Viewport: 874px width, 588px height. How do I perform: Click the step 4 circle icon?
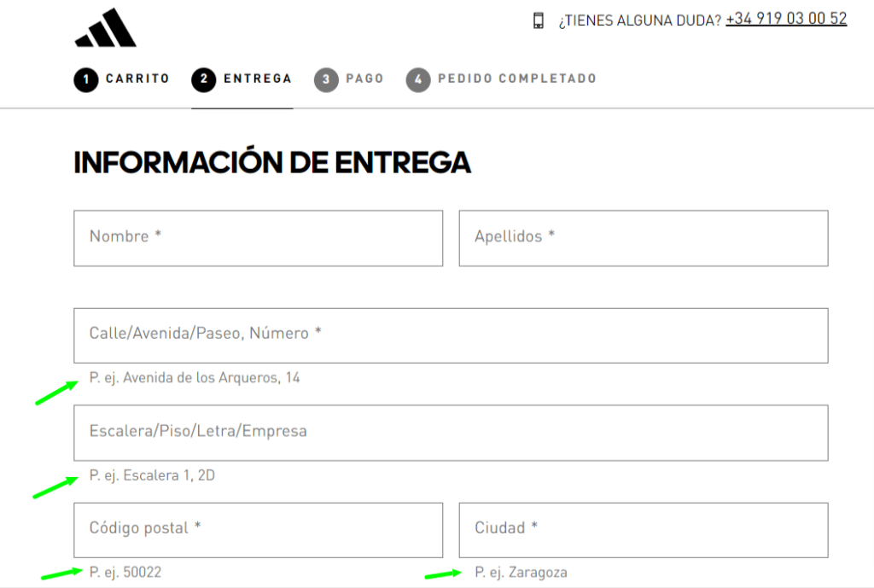(x=418, y=79)
